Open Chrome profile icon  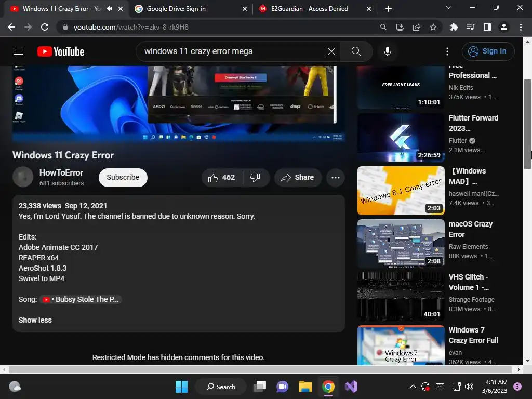pos(504,27)
